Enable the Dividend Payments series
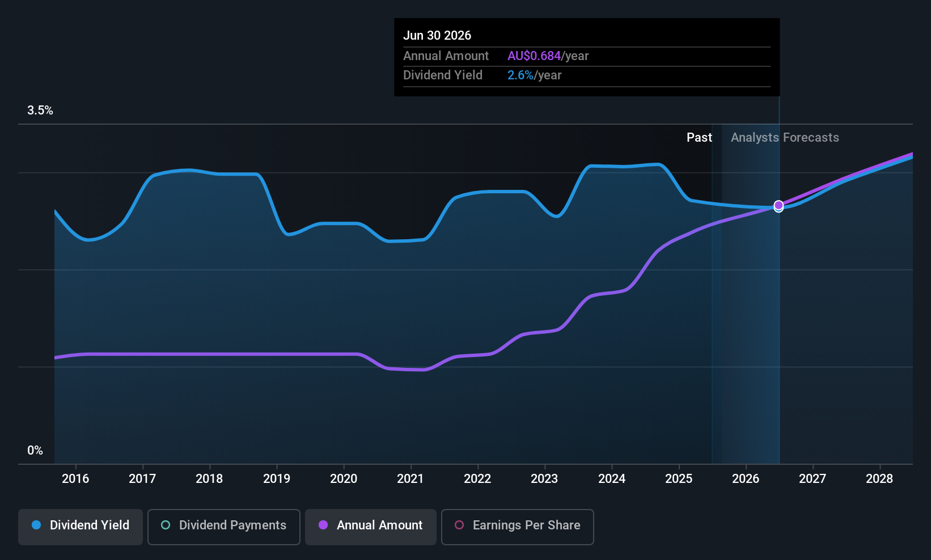The height and width of the screenshot is (560, 931). point(223,527)
